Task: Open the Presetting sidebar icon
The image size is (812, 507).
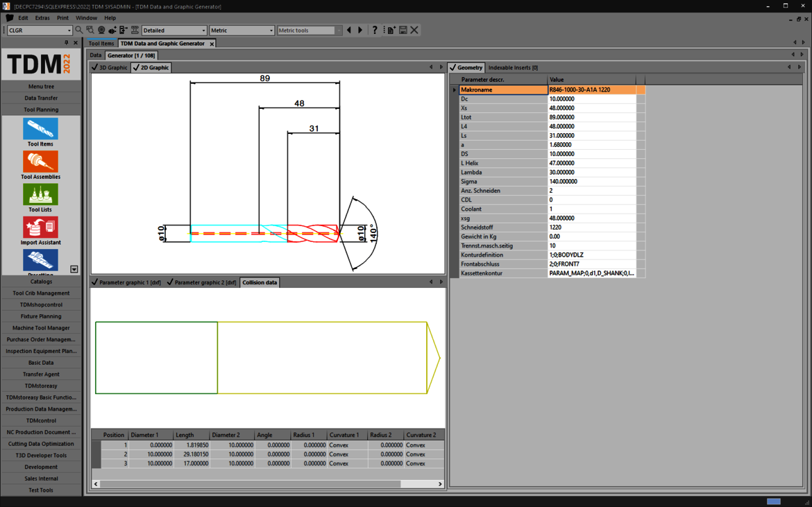Action: (x=40, y=260)
